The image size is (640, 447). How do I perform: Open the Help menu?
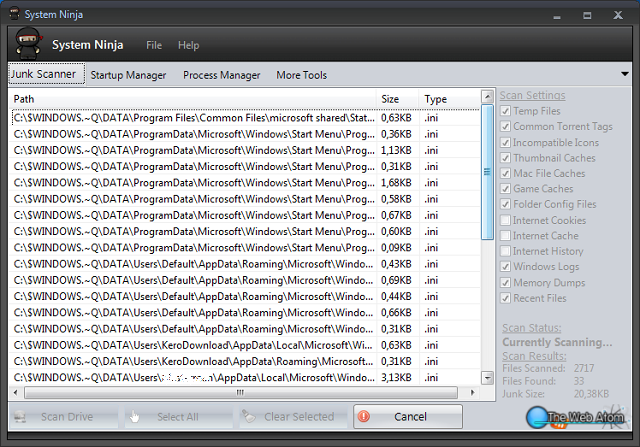(x=188, y=45)
